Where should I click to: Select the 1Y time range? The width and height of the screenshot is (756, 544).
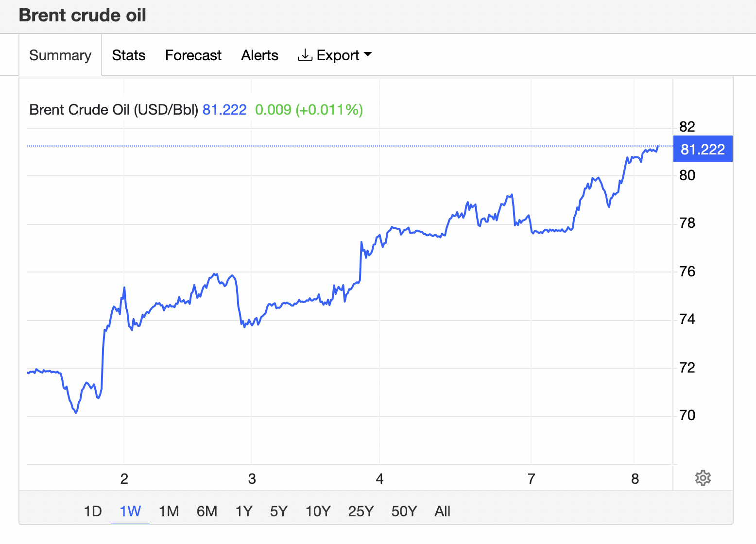tap(244, 511)
